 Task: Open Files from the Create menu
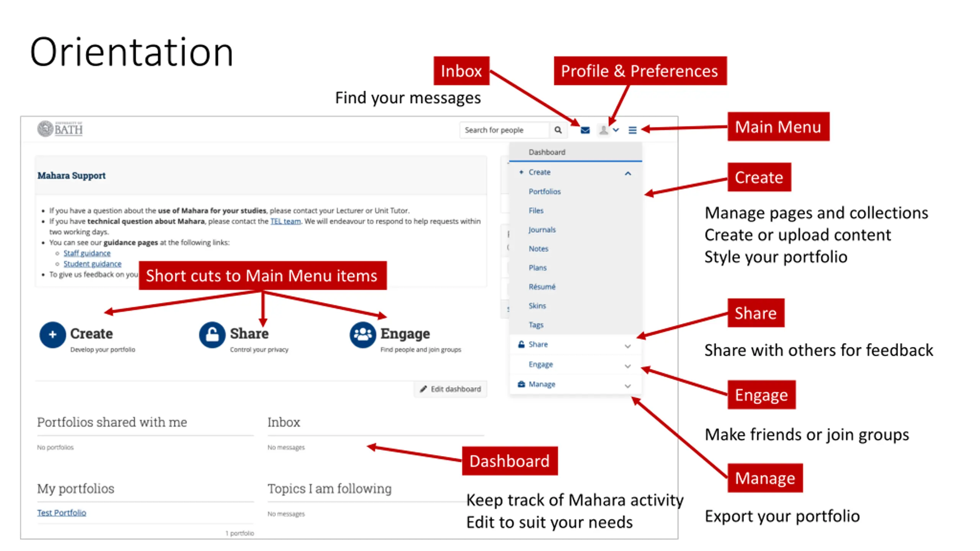tap(536, 210)
